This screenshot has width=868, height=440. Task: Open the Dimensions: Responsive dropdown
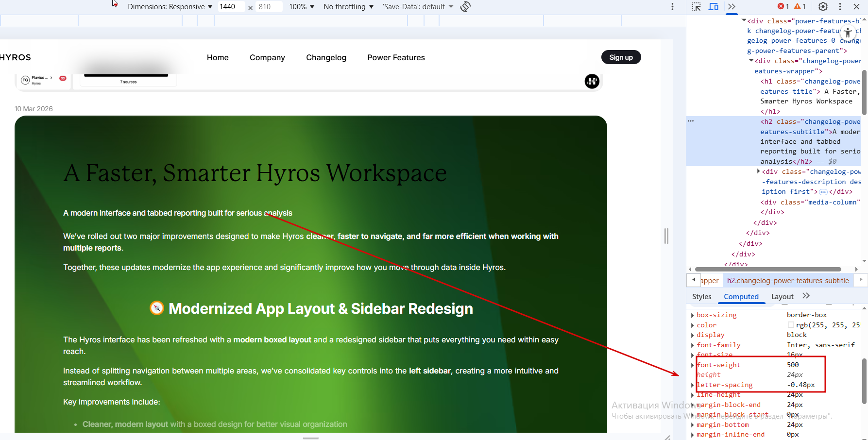170,7
